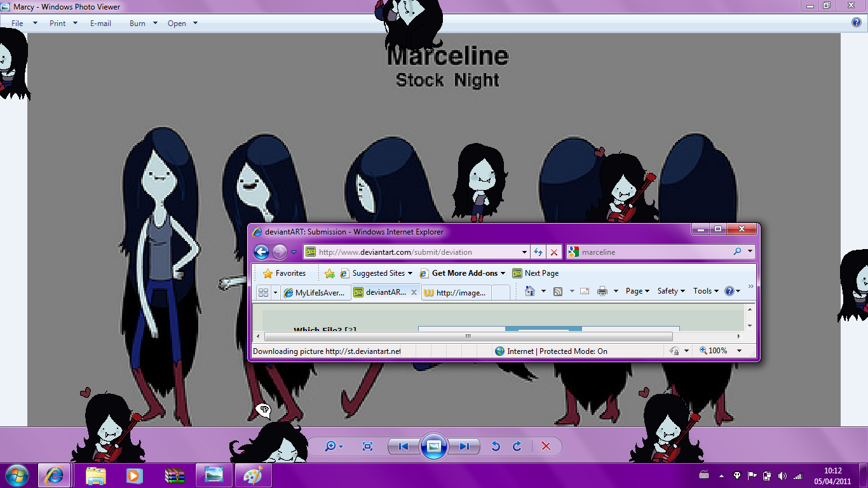Screen dimensions: 868x488
Task: Click Internet Protected Mode status text
Action: (x=551, y=351)
